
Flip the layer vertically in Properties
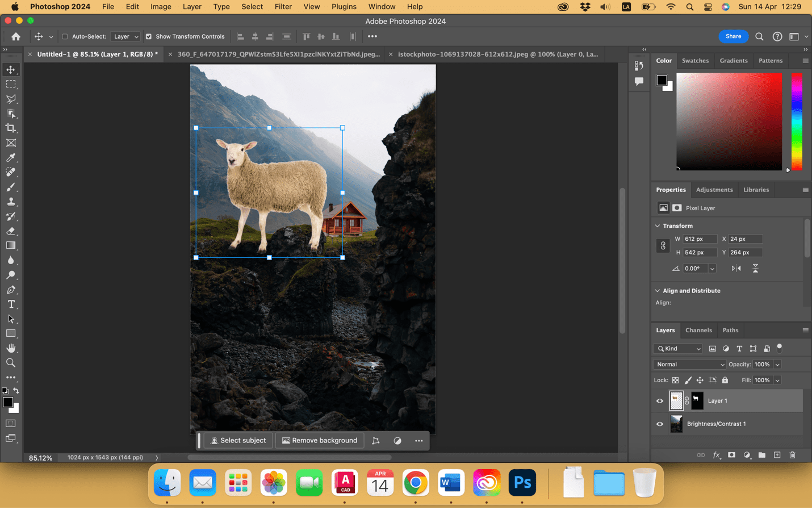coord(755,269)
